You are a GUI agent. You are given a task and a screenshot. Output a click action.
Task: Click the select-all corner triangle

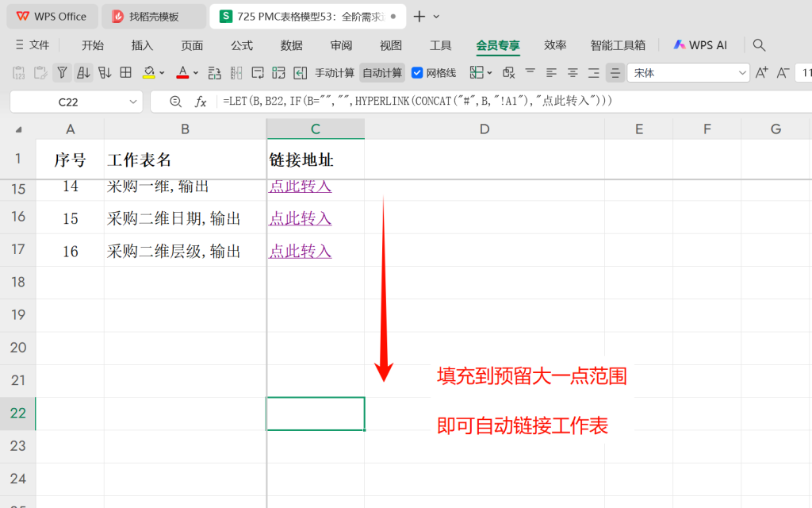19,129
